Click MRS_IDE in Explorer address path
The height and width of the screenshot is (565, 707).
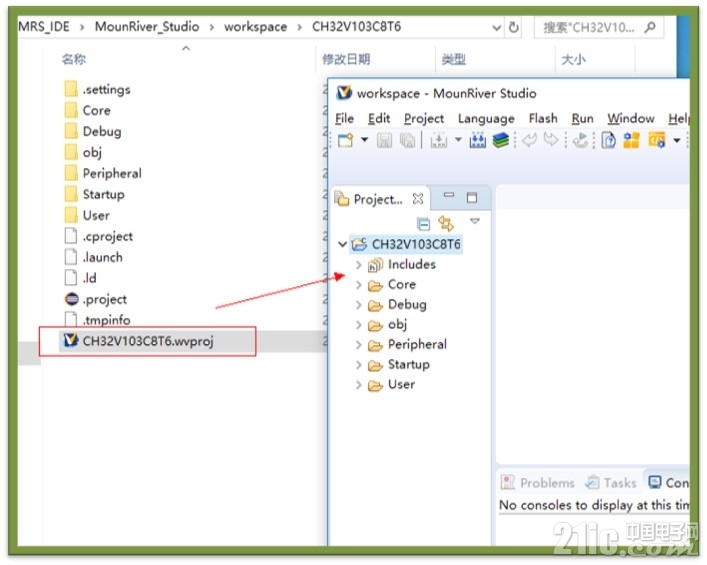point(44,27)
